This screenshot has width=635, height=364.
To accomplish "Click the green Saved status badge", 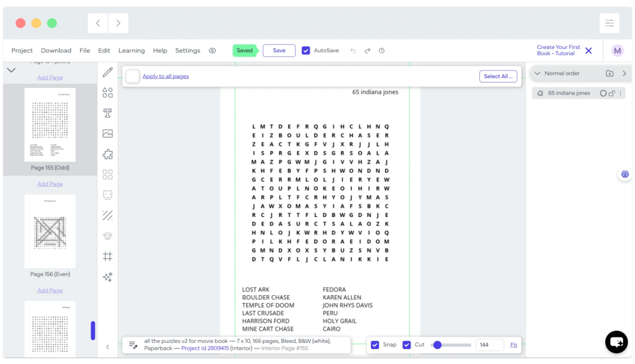I will coord(245,51).
